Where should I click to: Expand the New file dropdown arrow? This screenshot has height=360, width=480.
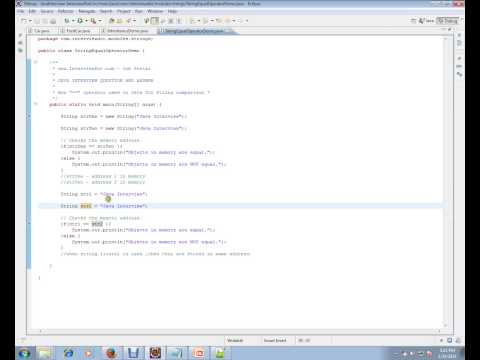(x=30, y=21)
